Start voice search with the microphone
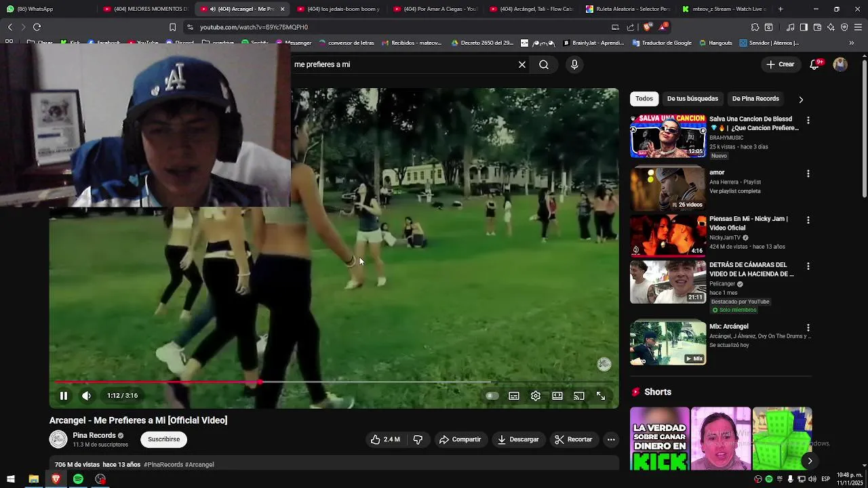868x488 pixels. tap(574, 64)
